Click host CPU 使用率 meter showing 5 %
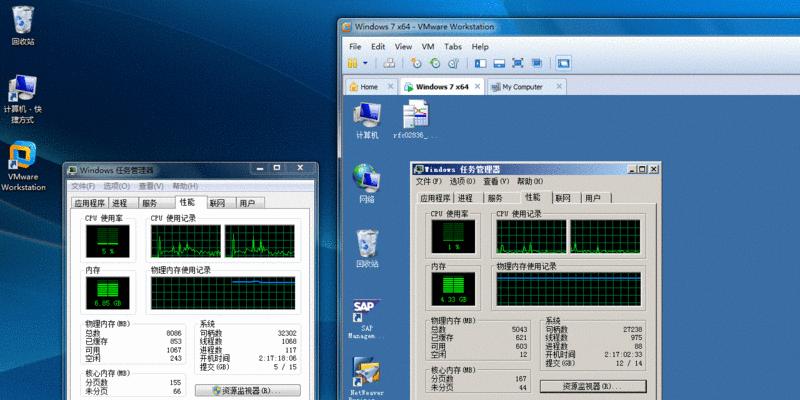This screenshot has height=400, width=800. pyautogui.click(x=108, y=241)
